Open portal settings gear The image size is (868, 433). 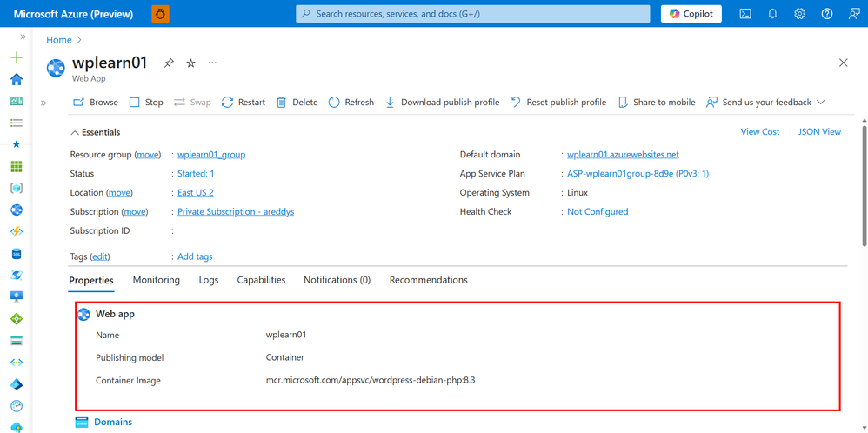[x=800, y=14]
